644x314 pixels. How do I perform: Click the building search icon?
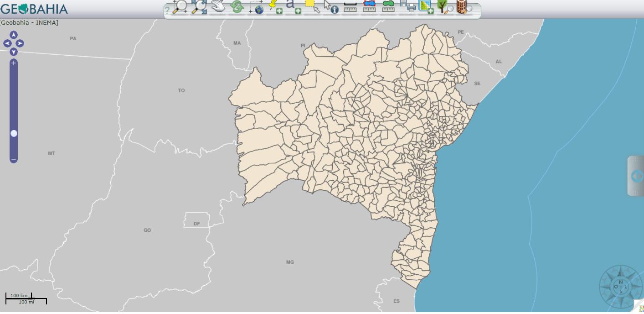point(464,6)
